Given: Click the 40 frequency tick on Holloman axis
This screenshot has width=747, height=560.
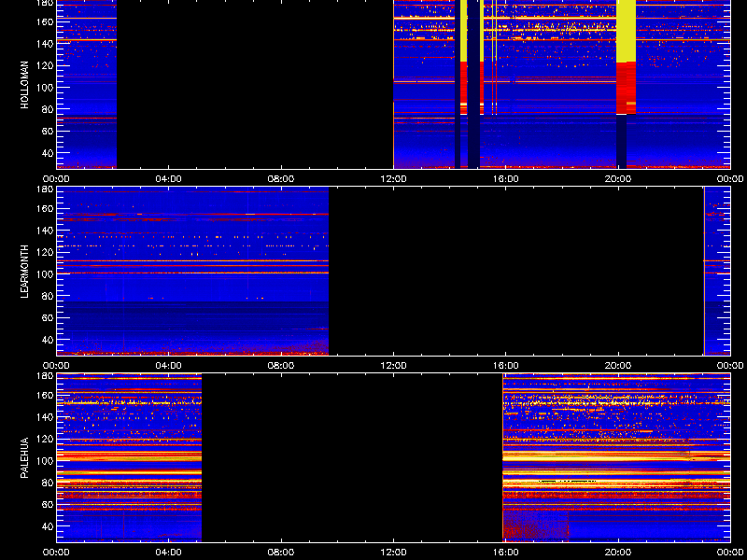Looking at the screenshot, I should click(x=47, y=153).
